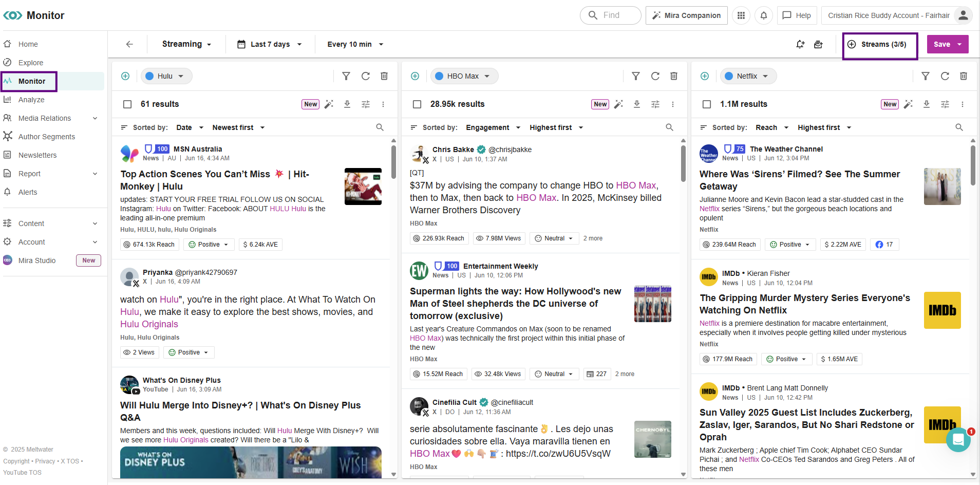Open filter for Hulu stream

(x=346, y=76)
